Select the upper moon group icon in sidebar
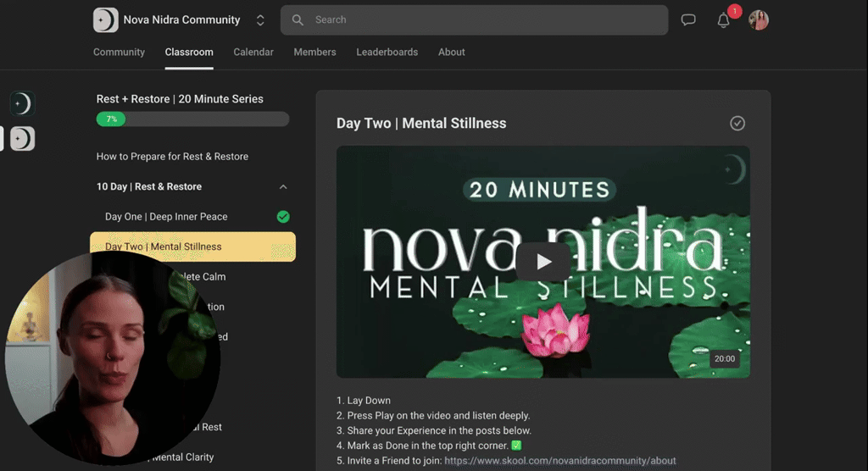Image resolution: width=868 pixels, height=471 pixels. coord(22,103)
